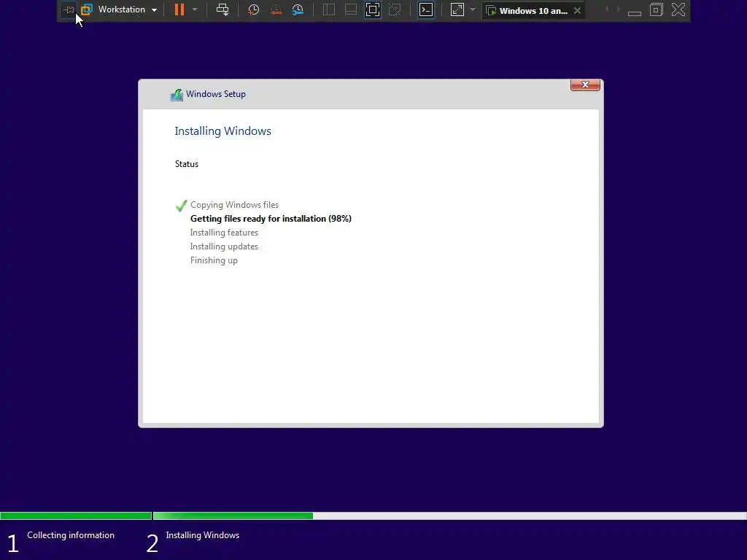This screenshot has height=560, width=747.
Task: Revert the VM to a snapshot
Action: 276,9
